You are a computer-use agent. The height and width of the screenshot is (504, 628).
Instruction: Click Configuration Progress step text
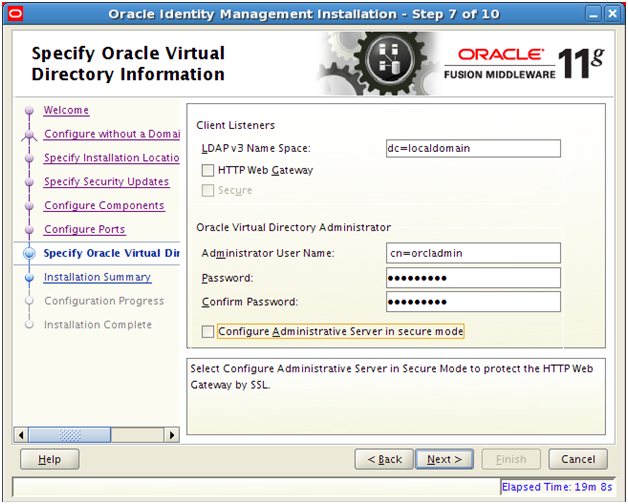pos(104,301)
